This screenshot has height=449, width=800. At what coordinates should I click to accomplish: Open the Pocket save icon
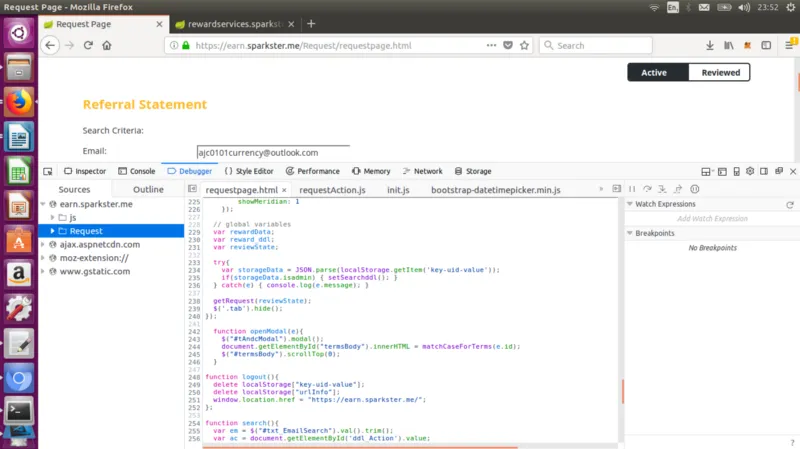[508, 45]
